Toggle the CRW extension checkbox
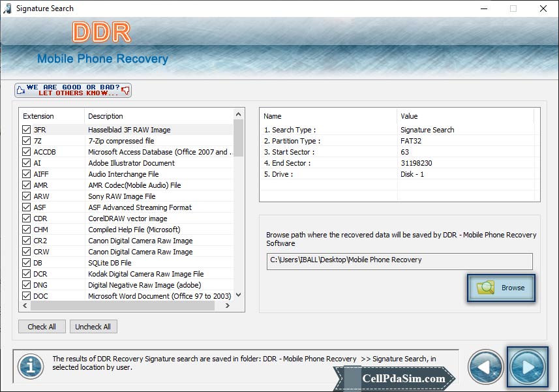Screen dimensions: 559x392 click(x=26, y=251)
